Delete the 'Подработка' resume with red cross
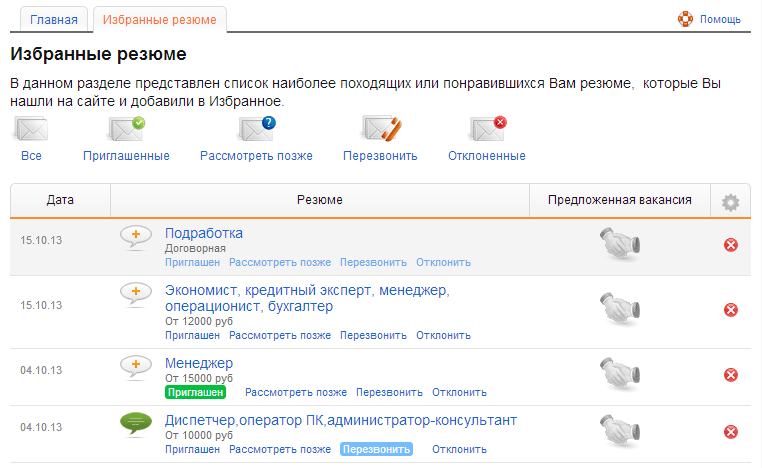 point(730,245)
